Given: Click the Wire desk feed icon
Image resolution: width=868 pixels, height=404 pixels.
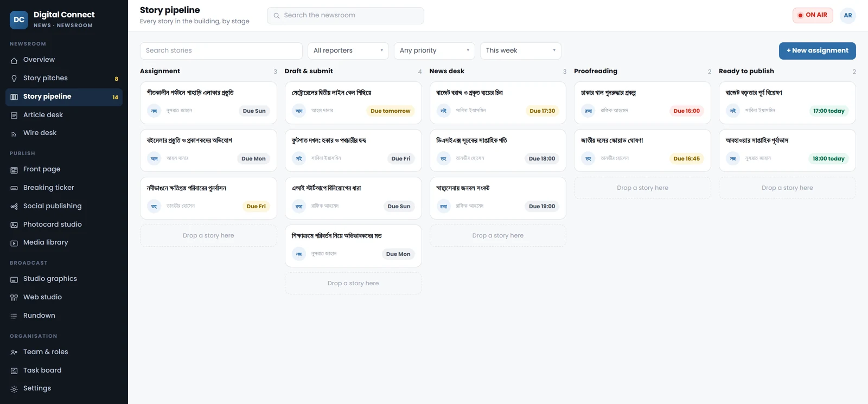Looking at the screenshot, I should 14,133.
